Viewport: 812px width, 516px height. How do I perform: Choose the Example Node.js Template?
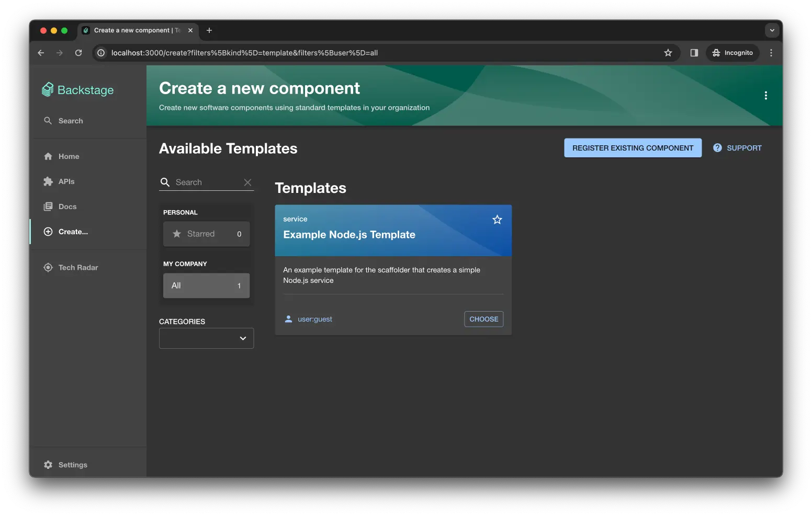click(483, 319)
